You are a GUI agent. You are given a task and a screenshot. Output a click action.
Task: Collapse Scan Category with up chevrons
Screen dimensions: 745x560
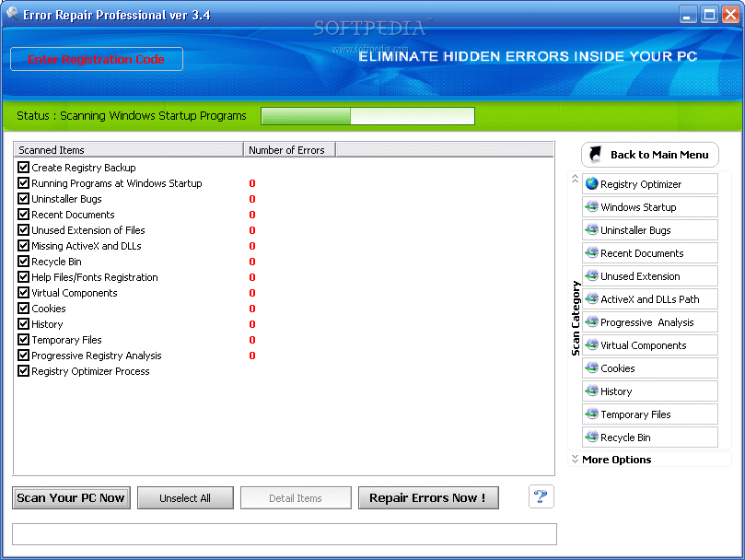(575, 179)
